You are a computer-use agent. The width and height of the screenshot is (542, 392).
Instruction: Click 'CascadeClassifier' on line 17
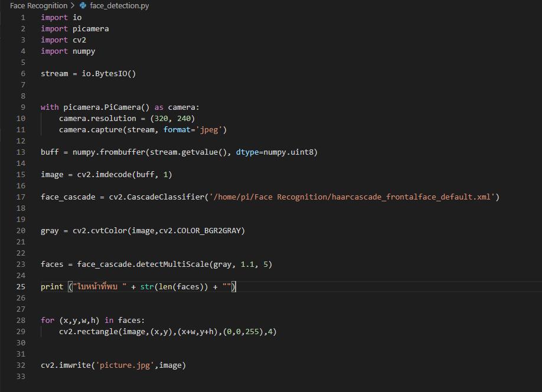tap(165, 197)
